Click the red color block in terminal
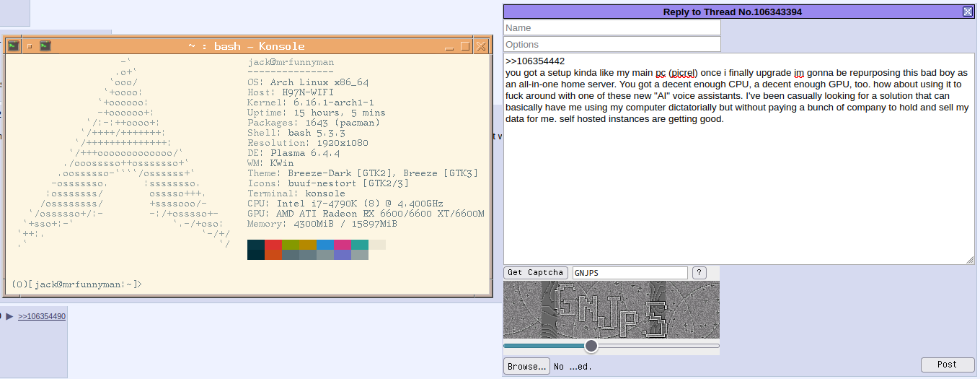Image resolution: width=980 pixels, height=379 pixels. (273, 245)
